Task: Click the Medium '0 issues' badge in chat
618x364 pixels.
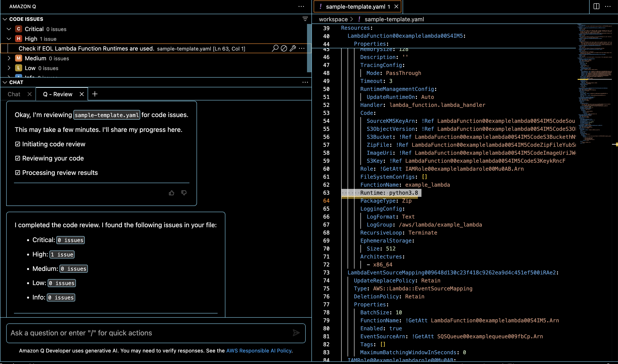Action: pyautogui.click(x=74, y=269)
